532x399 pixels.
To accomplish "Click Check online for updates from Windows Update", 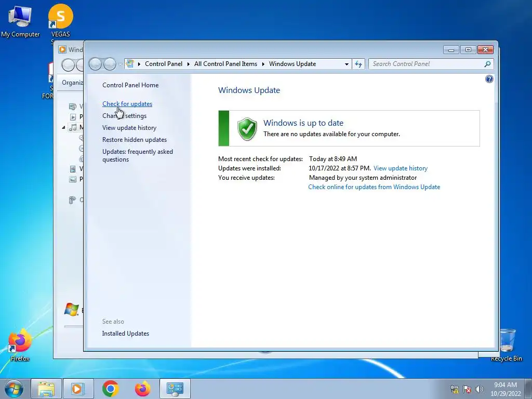I will [374, 187].
